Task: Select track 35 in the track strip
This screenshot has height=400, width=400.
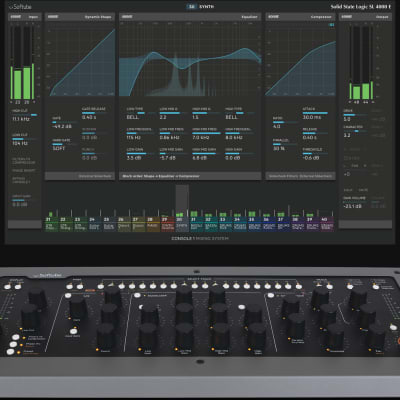Action: (x=255, y=223)
